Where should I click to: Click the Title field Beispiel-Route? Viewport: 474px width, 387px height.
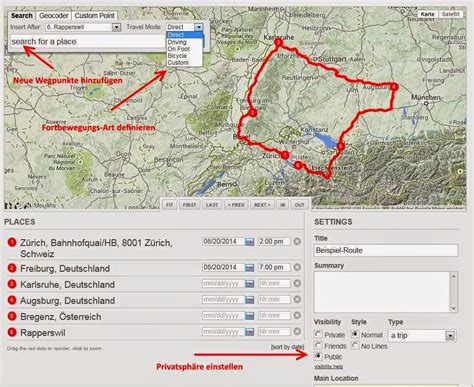pos(386,250)
